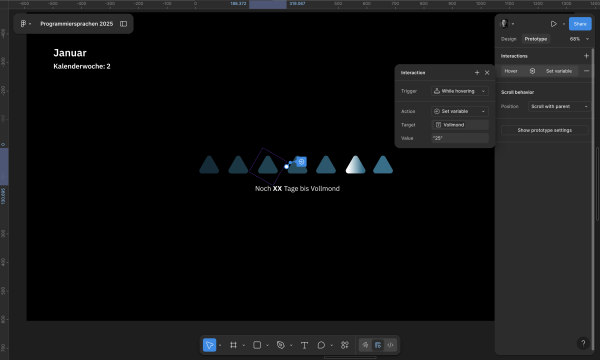Viewport: 600px width, 360px height.
Task: Switch to Draw mode toggle
Action: point(365,345)
